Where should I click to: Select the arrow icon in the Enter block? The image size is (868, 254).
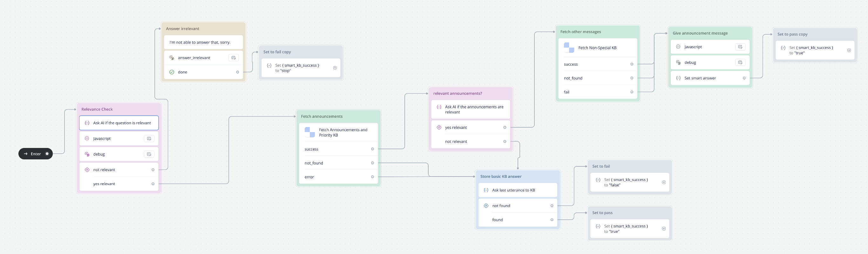pyautogui.click(x=26, y=154)
